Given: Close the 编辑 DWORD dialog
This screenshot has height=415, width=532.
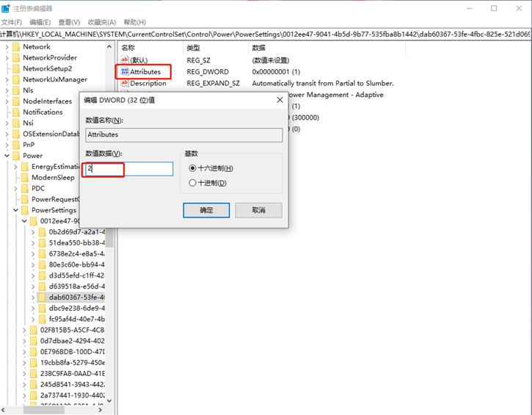Looking at the screenshot, I should (x=280, y=99).
